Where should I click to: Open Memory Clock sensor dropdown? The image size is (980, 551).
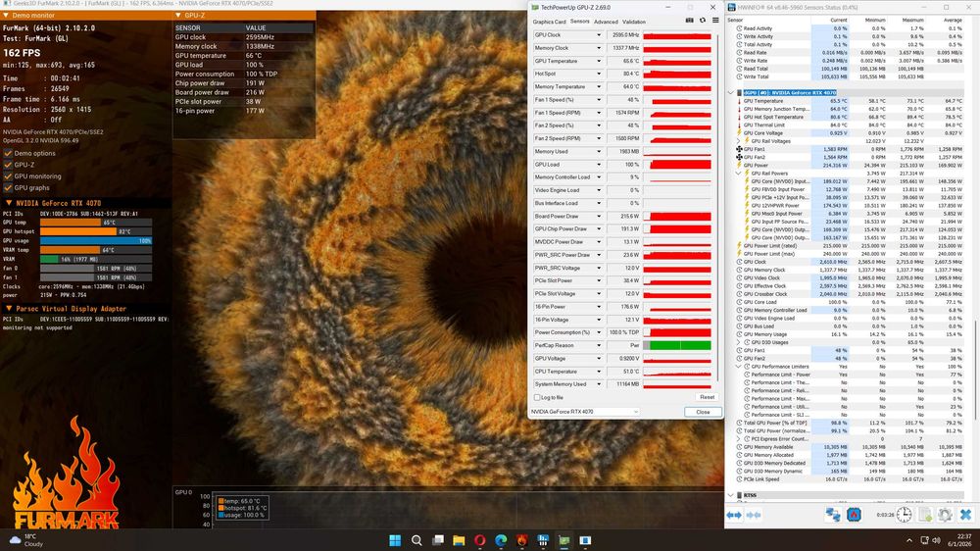tap(598, 48)
